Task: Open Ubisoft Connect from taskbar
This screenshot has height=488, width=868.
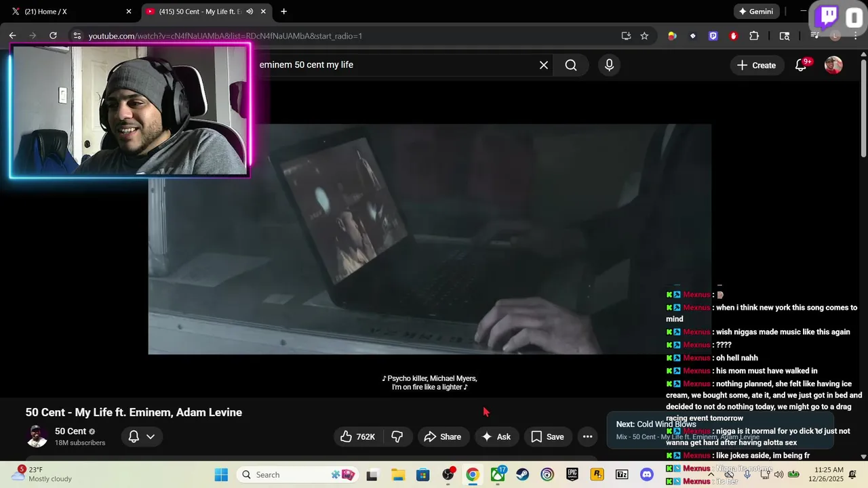Action: coord(547,474)
